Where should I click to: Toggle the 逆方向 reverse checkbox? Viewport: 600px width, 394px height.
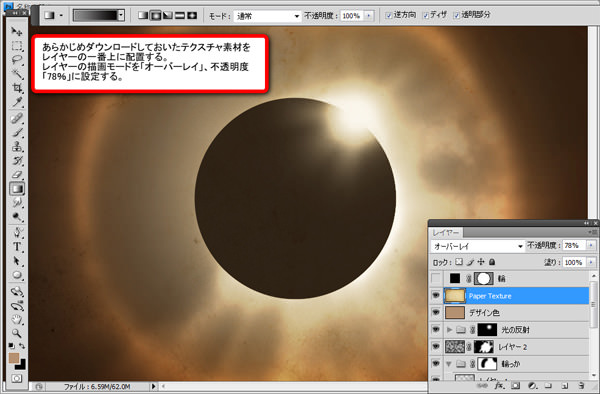(389, 16)
